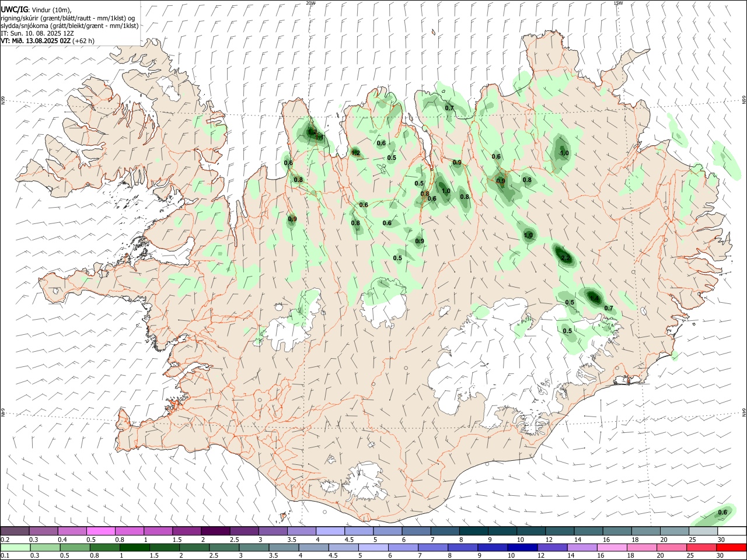747x560 pixels.
Task: Click the 'VT: Mið. 13.08.2025 02Z' valid time
Action: coord(36,41)
